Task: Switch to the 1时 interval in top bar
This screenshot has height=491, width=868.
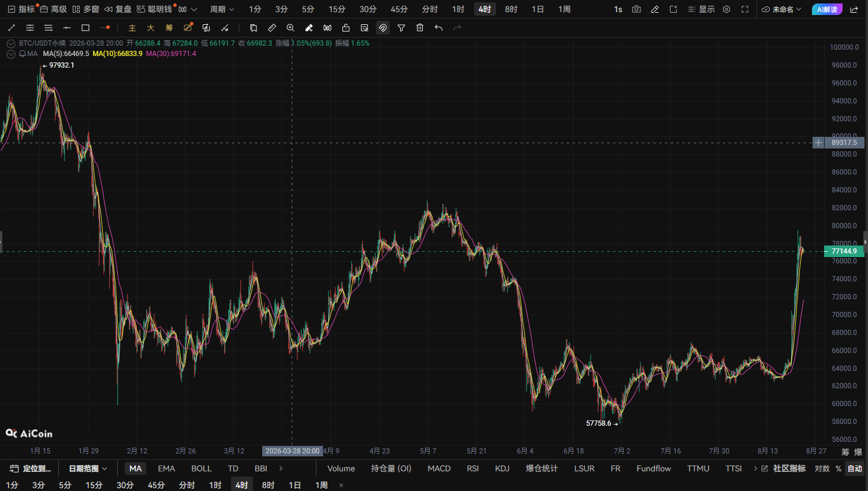Action: tap(458, 9)
